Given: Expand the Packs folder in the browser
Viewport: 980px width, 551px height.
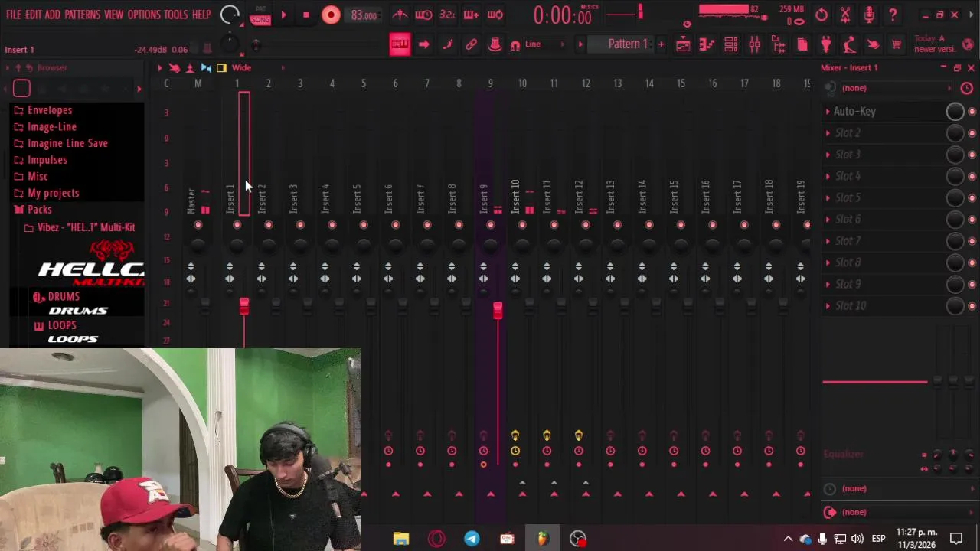Looking at the screenshot, I should (40, 210).
